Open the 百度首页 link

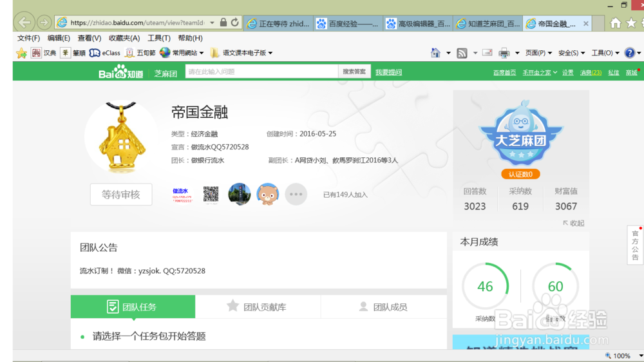point(504,73)
